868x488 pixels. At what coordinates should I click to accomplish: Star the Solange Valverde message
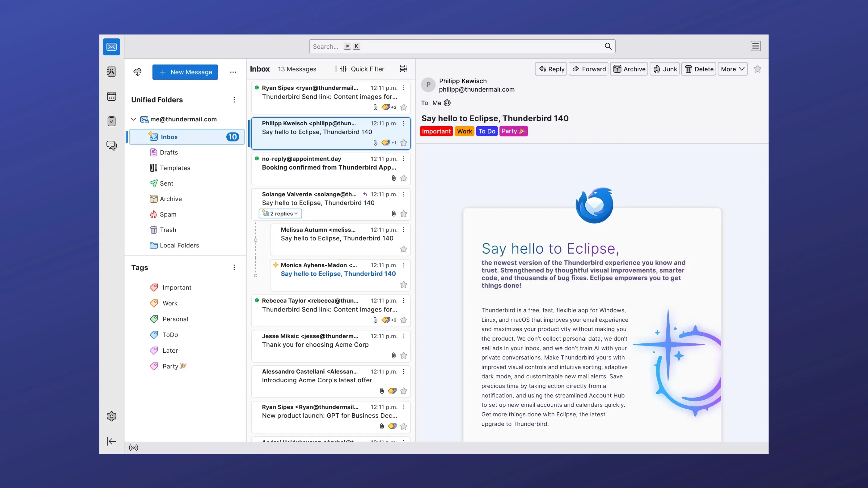[x=404, y=214]
